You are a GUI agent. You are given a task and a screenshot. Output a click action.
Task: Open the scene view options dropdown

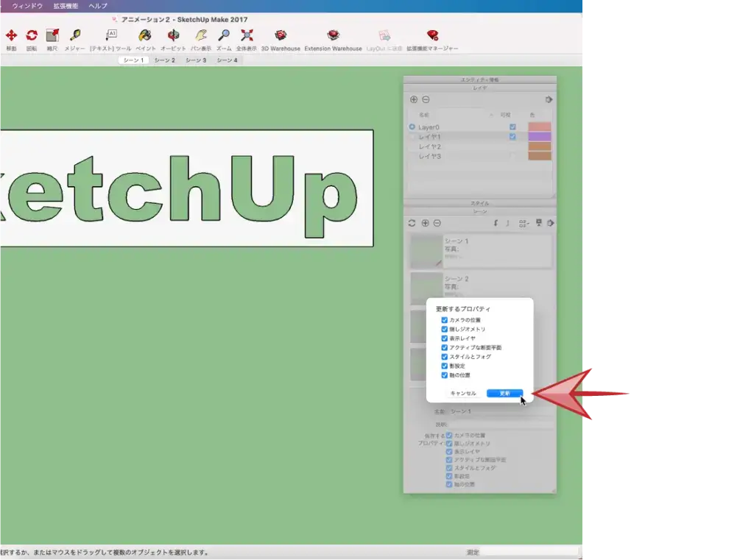(524, 223)
